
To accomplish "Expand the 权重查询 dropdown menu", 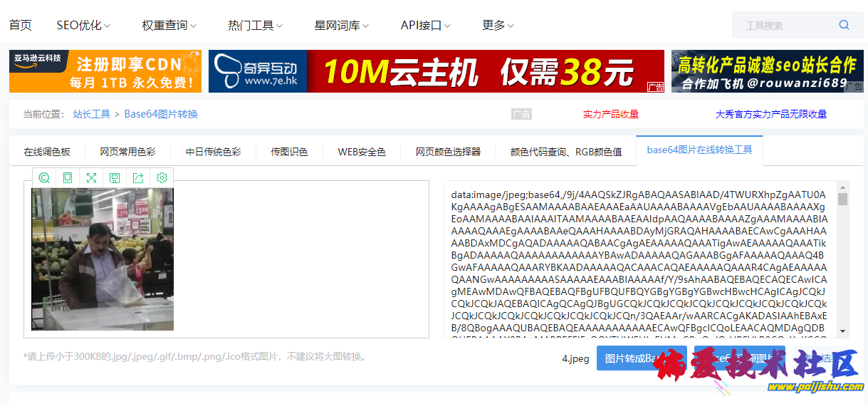I will (x=169, y=25).
